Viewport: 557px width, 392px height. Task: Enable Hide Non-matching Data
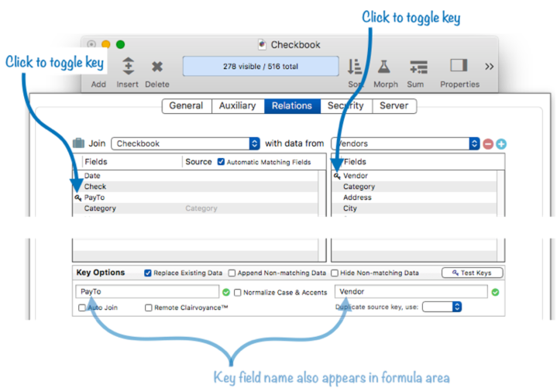pyautogui.click(x=334, y=273)
